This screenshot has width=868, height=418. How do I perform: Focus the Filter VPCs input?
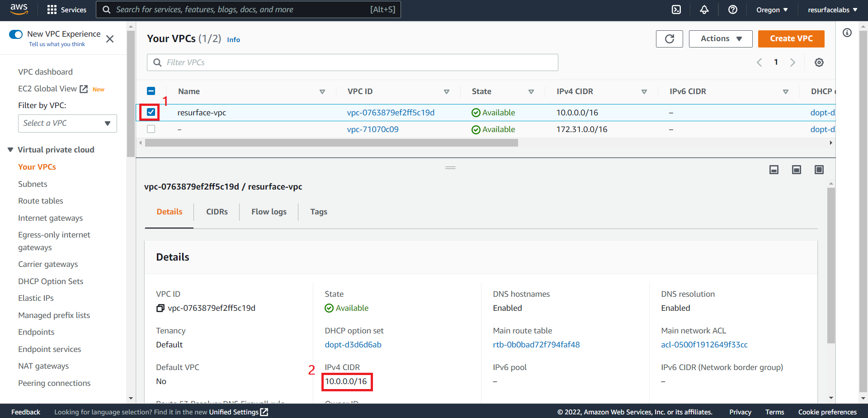pos(353,62)
